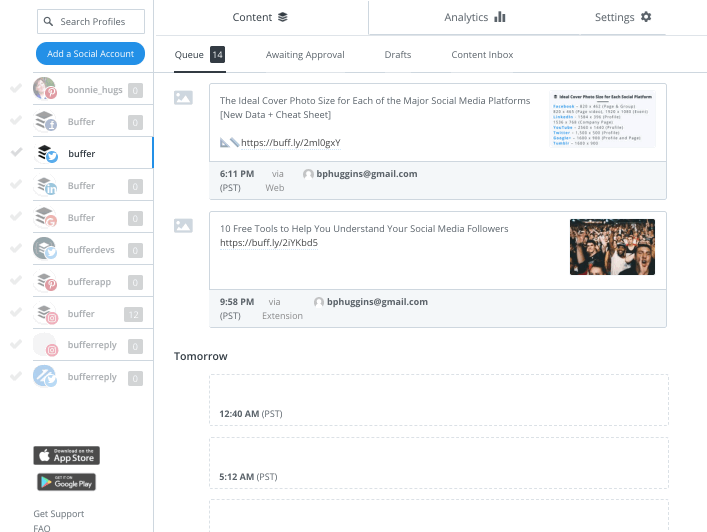Open the Settings tab

[x=623, y=17]
